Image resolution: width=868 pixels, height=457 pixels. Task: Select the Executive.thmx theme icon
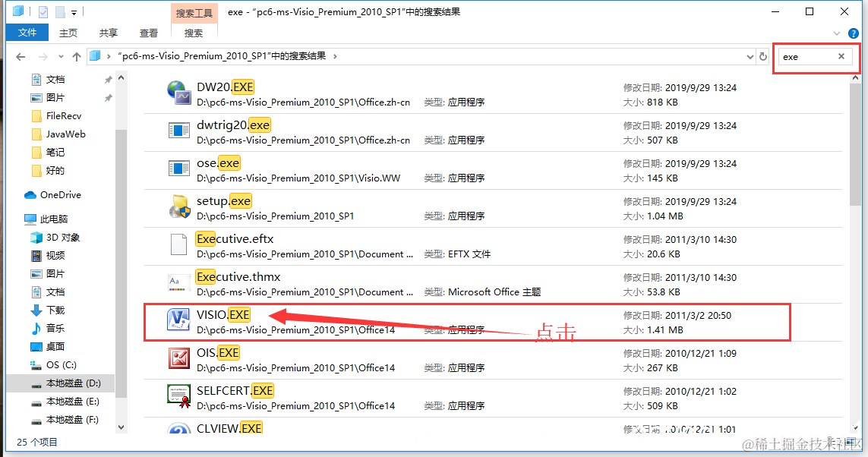coord(178,282)
